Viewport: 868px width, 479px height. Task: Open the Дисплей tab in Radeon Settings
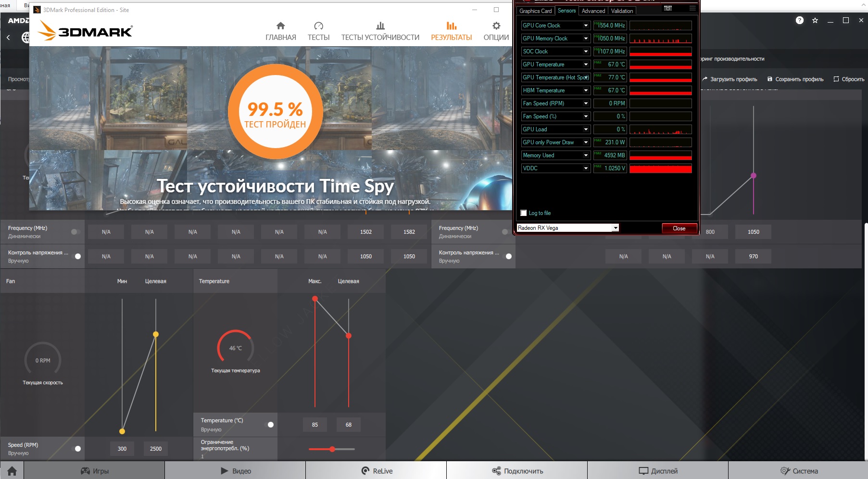point(658,471)
